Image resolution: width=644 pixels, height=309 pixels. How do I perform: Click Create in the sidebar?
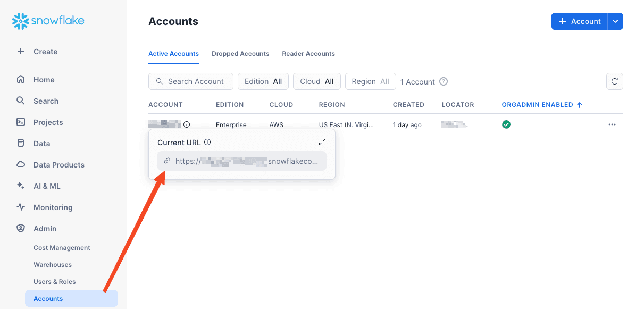45,52
